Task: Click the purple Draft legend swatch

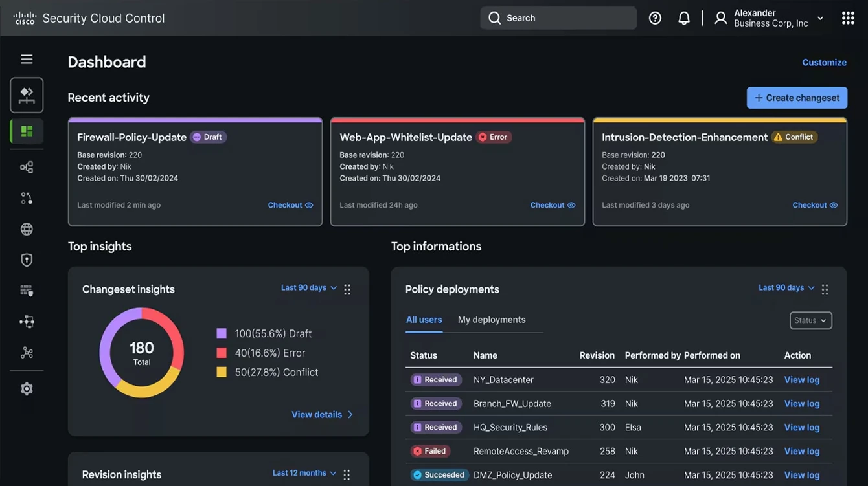Action: pyautogui.click(x=222, y=334)
